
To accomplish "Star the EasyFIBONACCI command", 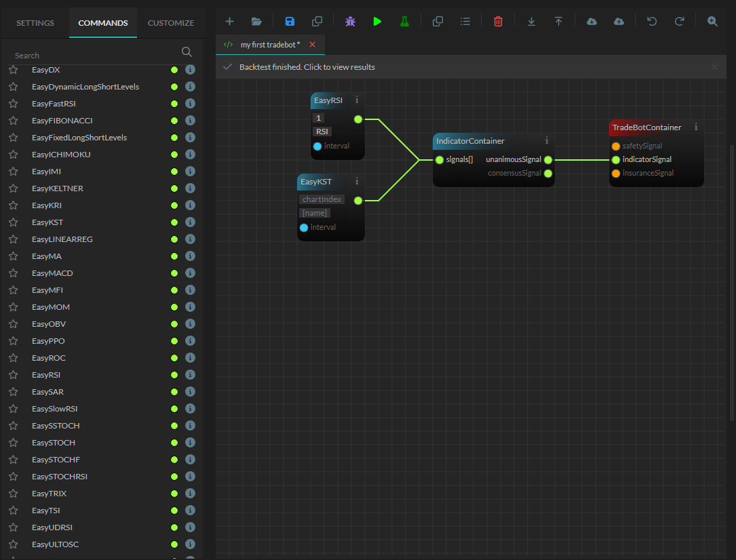I will 12,120.
